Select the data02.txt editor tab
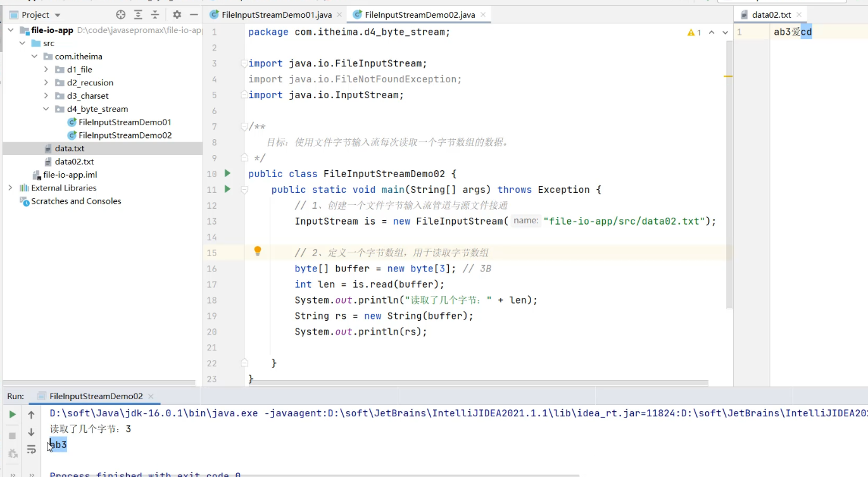Image resolution: width=868 pixels, height=477 pixels. [x=771, y=15]
